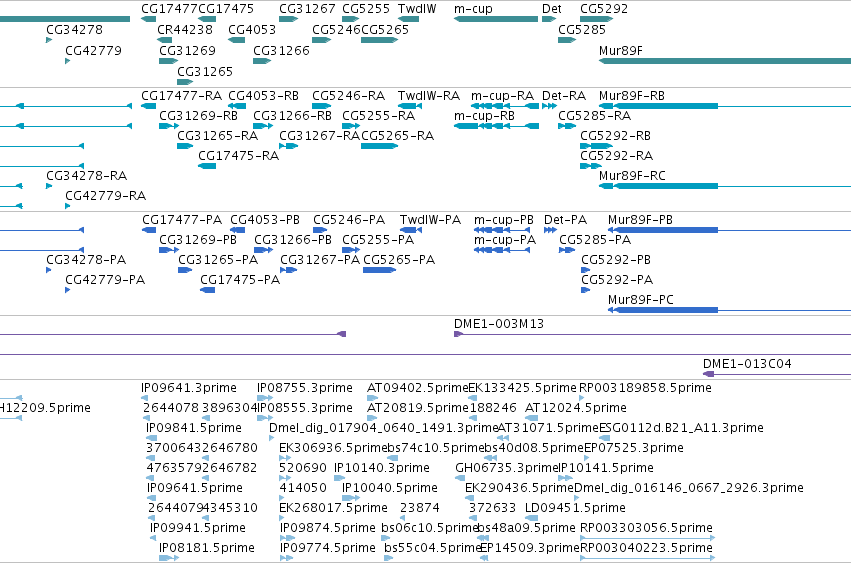Select the LD09451.5prime EST label
The image size is (851, 563).
click(x=575, y=508)
